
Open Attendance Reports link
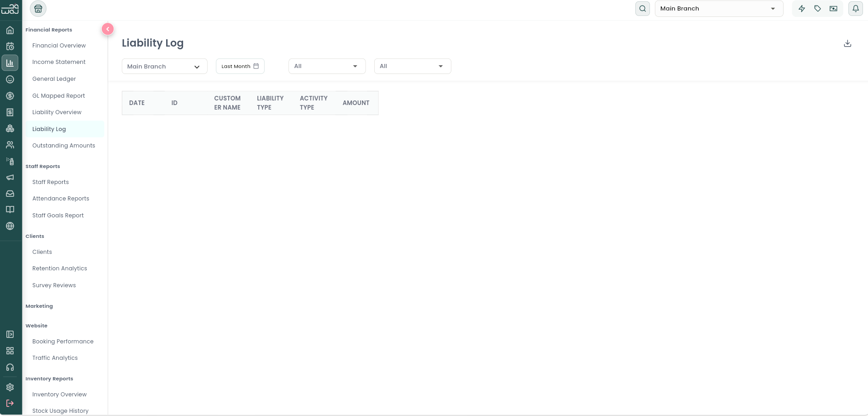pos(61,199)
